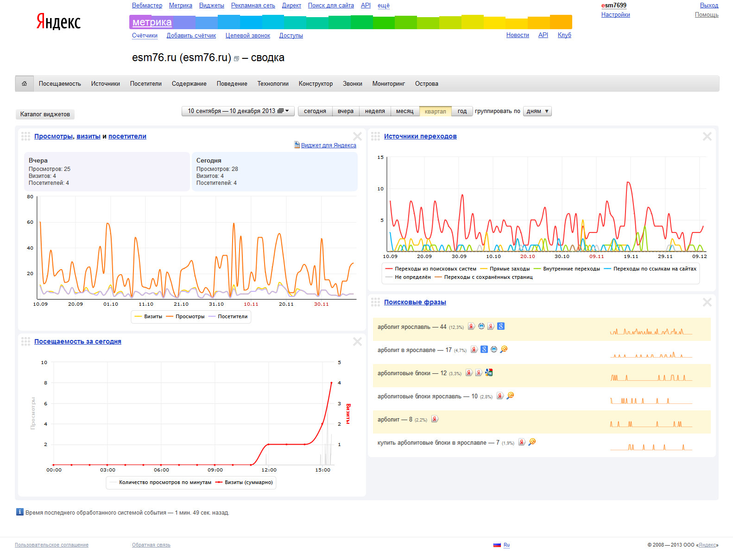Screen dimensions: 733x560
Task: Open the 'Технологии' menu
Action: click(273, 84)
